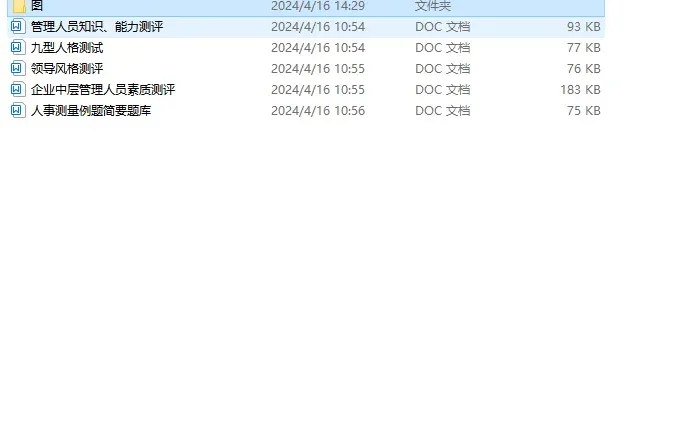Click the 77 KB size entry
This screenshot has width=685, height=424.
tap(584, 48)
